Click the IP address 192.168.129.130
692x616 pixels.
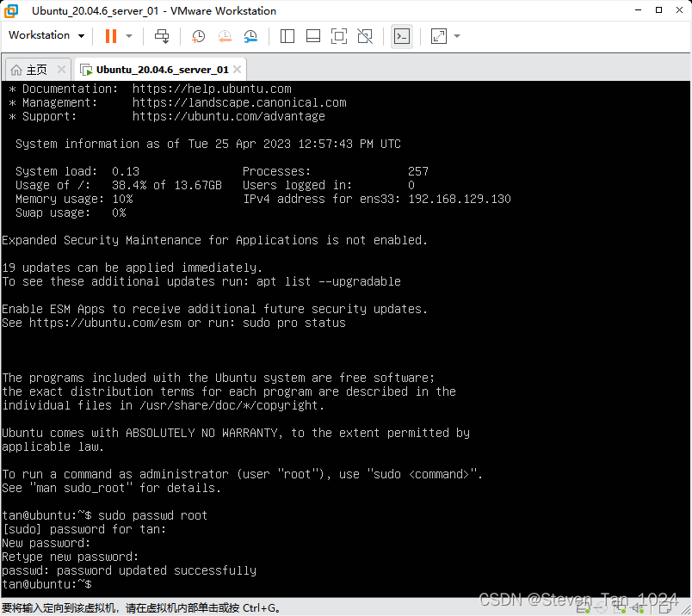tap(460, 199)
